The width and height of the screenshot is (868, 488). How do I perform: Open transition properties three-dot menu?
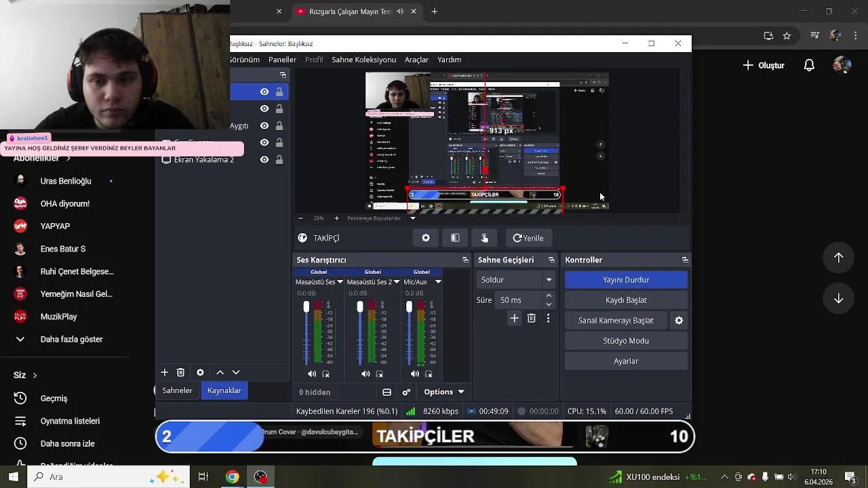click(x=548, y=318)
